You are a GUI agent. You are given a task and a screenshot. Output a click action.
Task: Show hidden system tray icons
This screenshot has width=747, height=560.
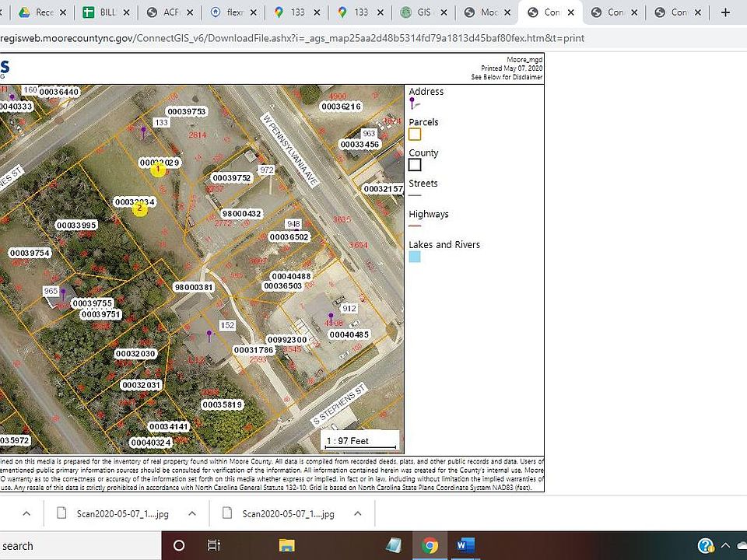coord(725,545)
